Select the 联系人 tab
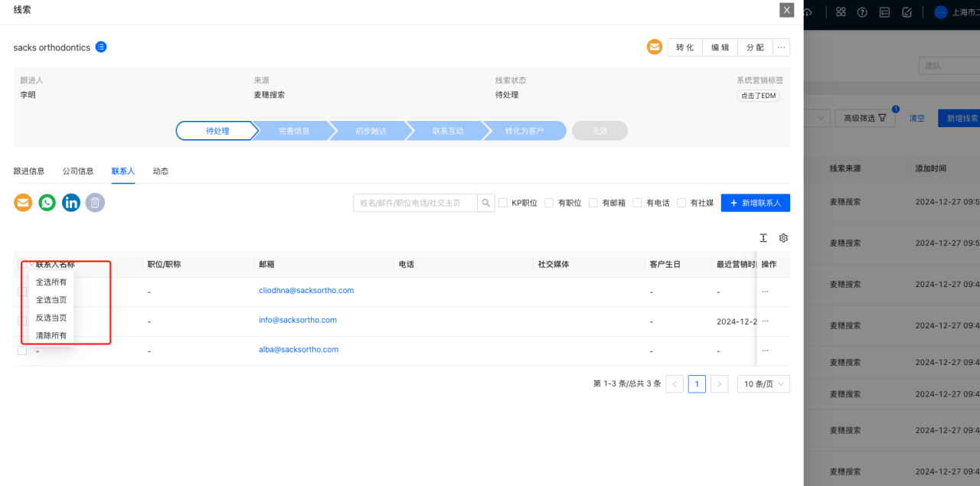The image size is (980, 486). [123, 171]
